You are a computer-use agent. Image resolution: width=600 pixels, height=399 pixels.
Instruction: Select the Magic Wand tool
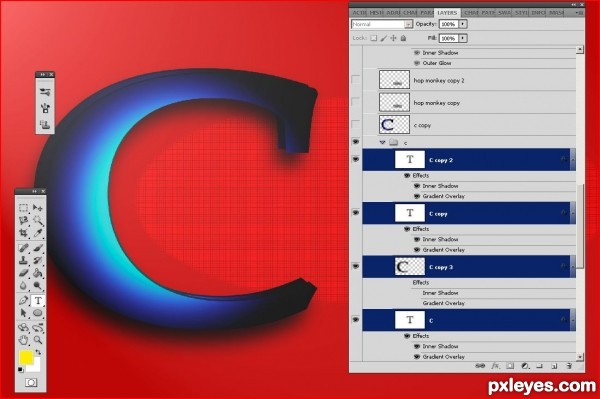[x=38, y=220]
